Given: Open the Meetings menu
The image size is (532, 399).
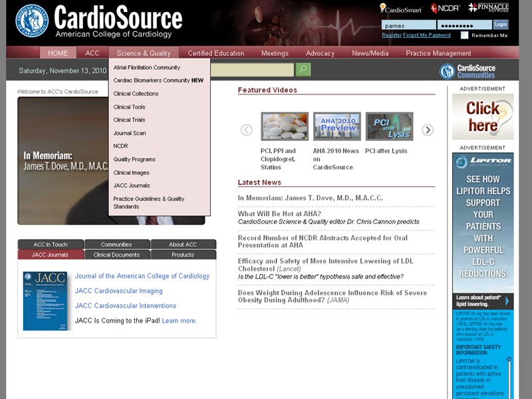Looking at the screenshot, I should 275,53.
